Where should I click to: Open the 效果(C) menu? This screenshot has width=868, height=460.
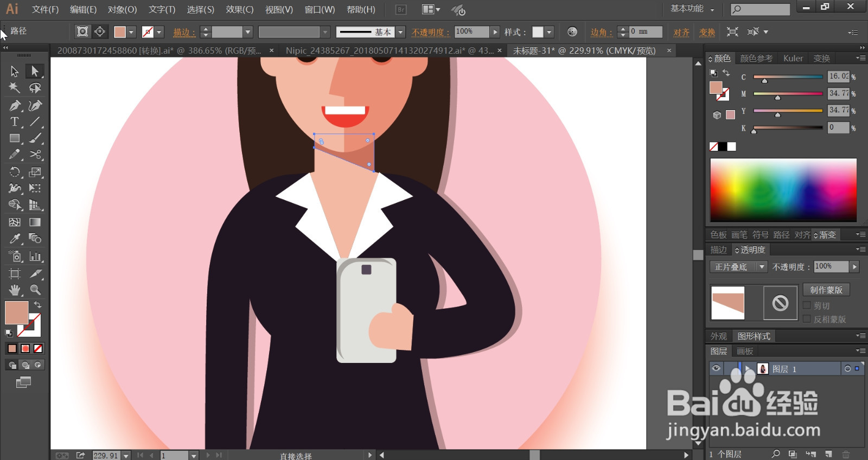pos(239,9)
